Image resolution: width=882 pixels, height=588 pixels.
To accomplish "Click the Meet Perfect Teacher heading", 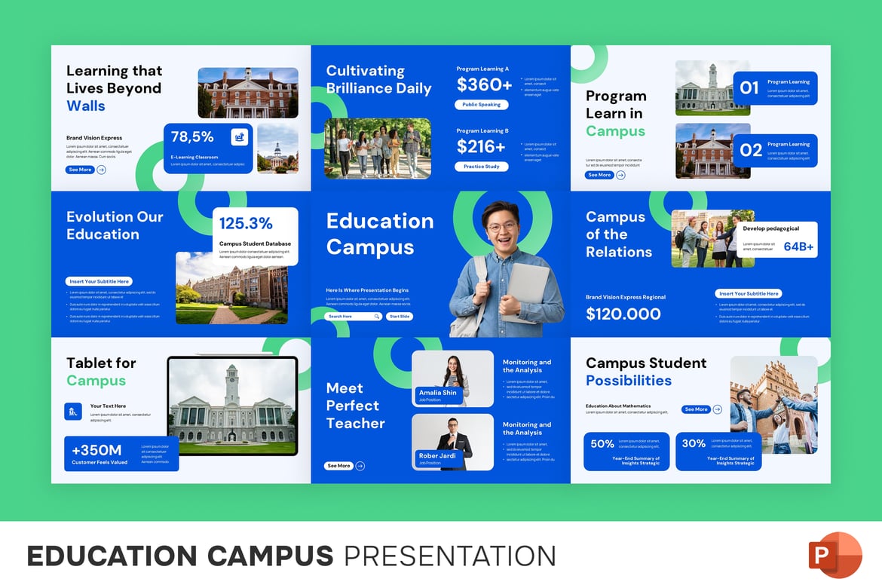I will pyautogui.click(x=356, y=406).
